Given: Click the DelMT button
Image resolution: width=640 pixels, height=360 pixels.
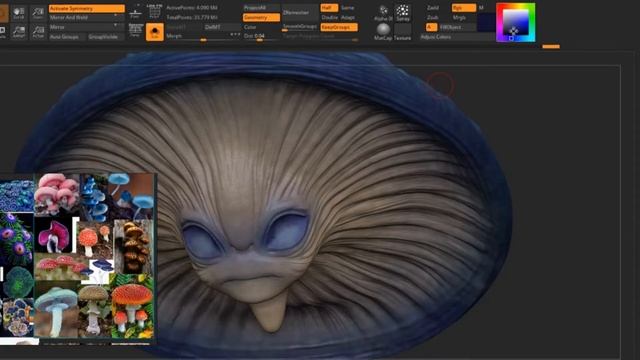Looking at the screenshot, I should [x=222, y=27].
